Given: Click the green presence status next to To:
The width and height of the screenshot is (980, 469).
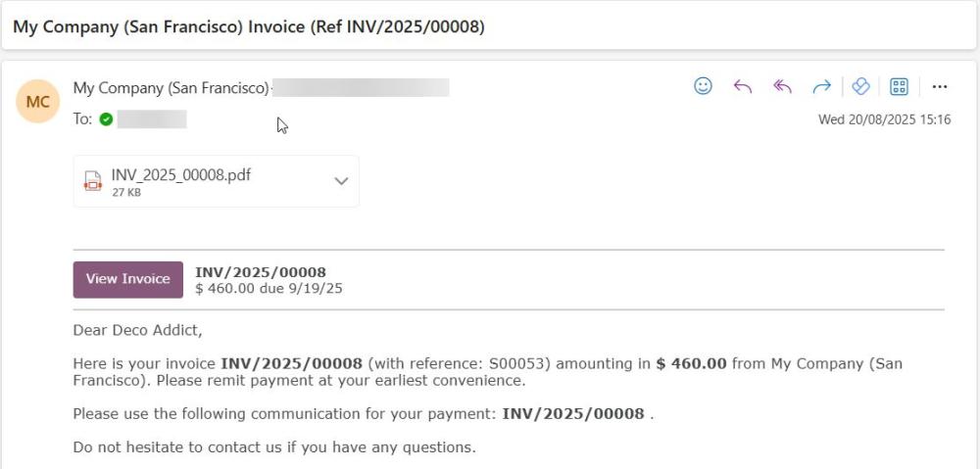Looking at the screenshot, I should pos(106,119).
